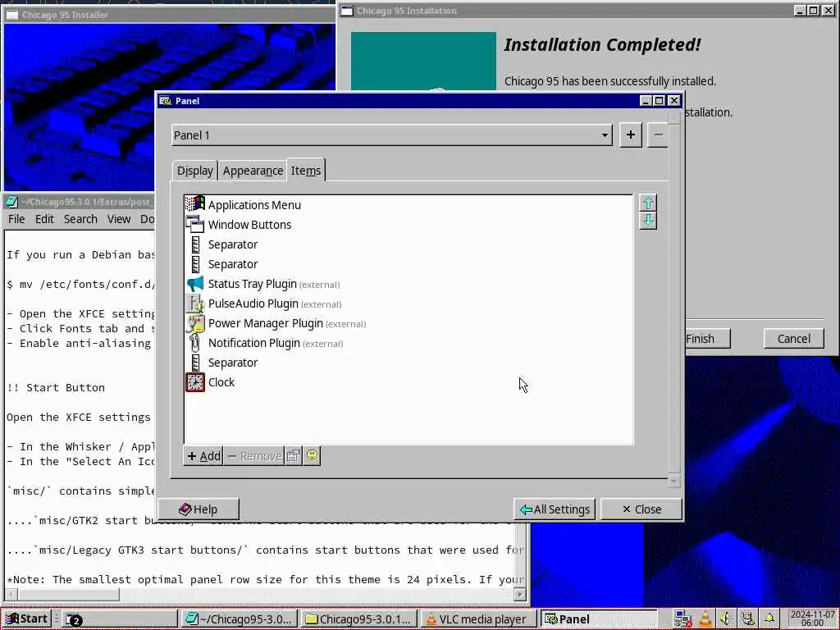Open the Start menu

point(26,619)
